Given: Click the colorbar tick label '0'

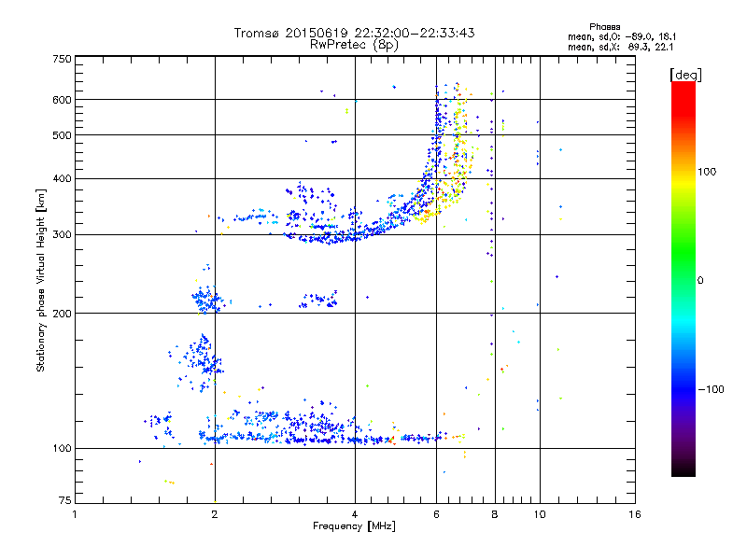Looking at the screenshot, I should pyautogui.click(x=700, y=281).
